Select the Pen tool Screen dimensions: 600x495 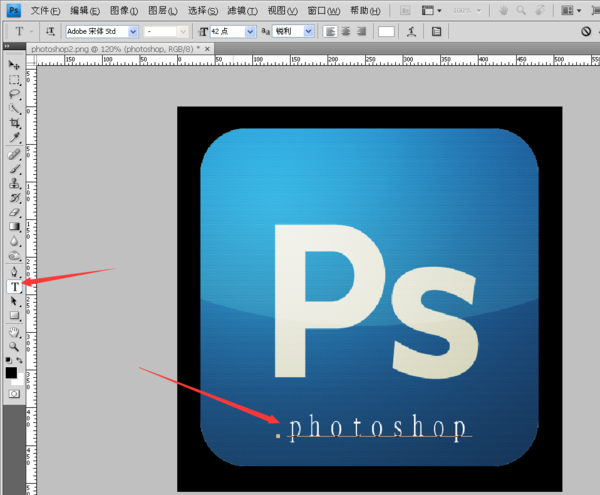click(x=14, y=272)
